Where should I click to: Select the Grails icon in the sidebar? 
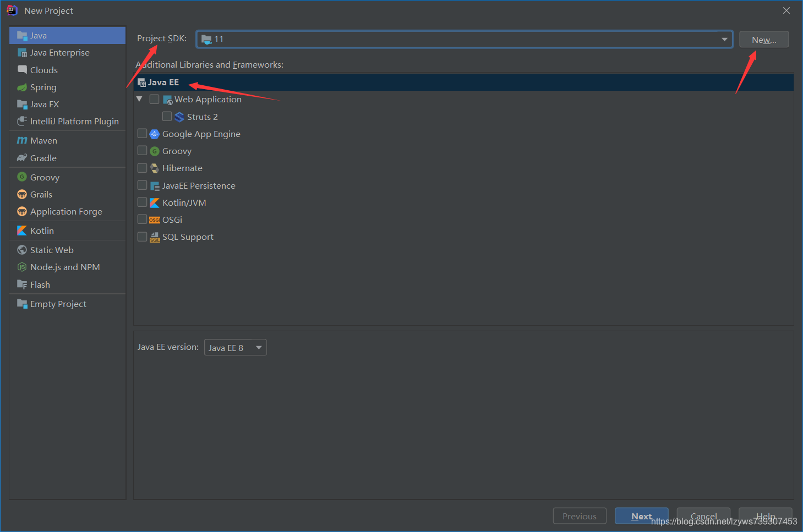pos(22,194)
